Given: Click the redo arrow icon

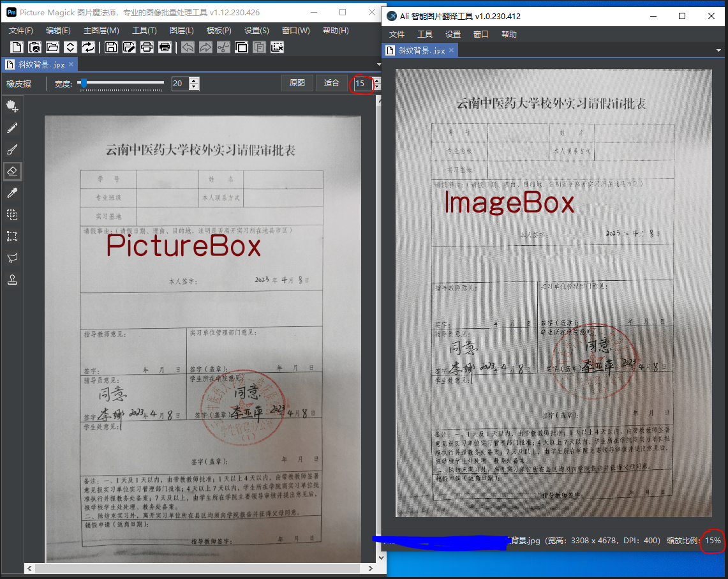Looking at the screenshot, I should point(205,47).
